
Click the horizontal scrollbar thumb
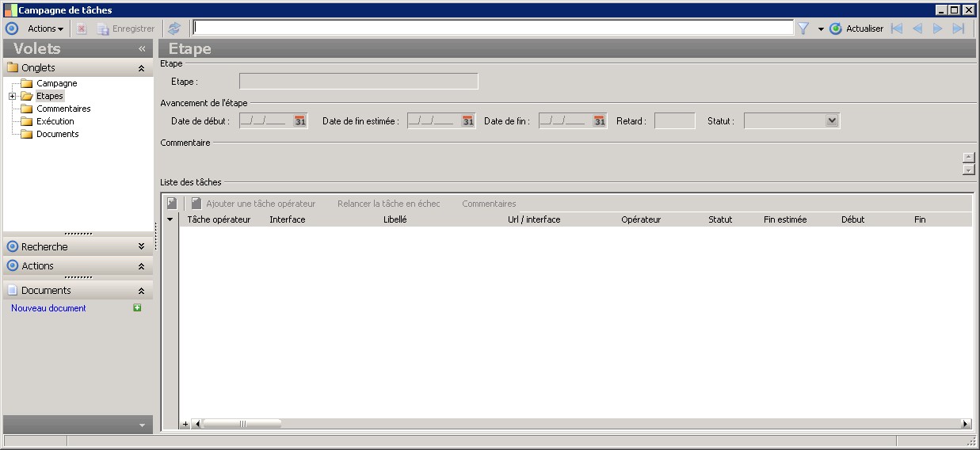[x=242, y=424]
